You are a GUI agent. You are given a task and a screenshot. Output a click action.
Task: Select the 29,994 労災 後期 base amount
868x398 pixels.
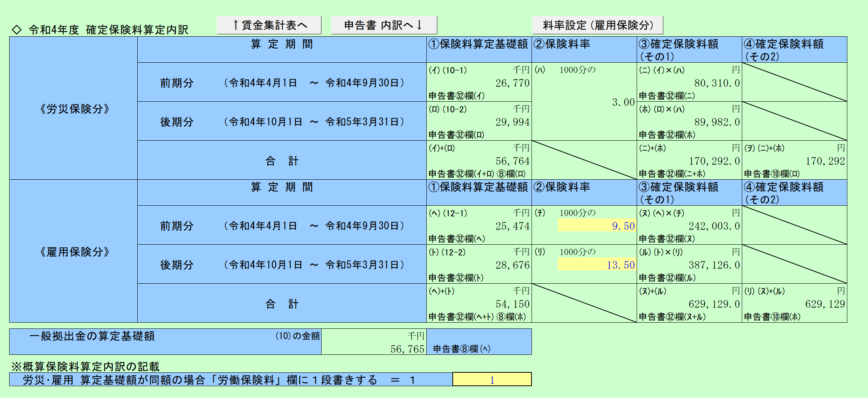(x=512, y=122)
